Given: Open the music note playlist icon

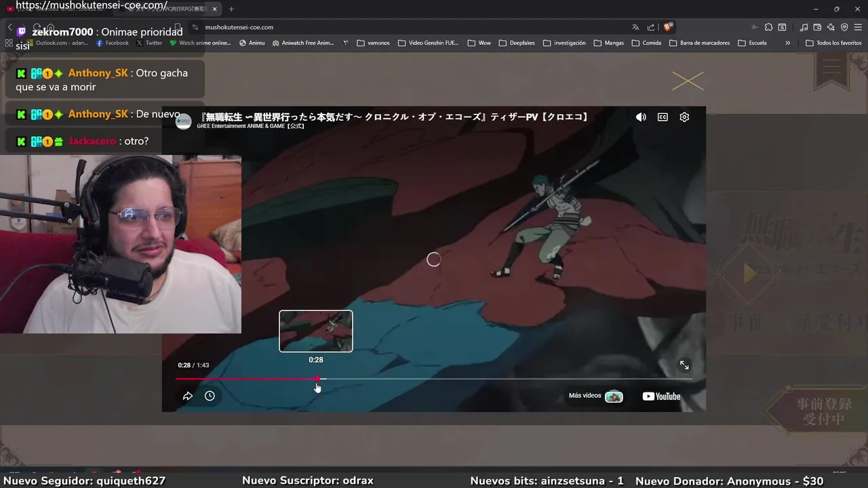Looking at the screenshot, I should (x=804, y=27).
